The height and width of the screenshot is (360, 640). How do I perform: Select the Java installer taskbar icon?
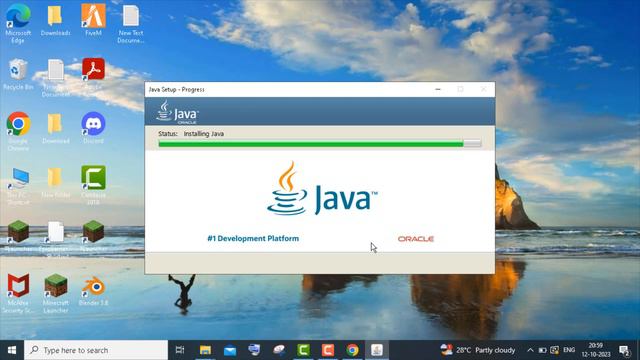(x=377, y=350)
